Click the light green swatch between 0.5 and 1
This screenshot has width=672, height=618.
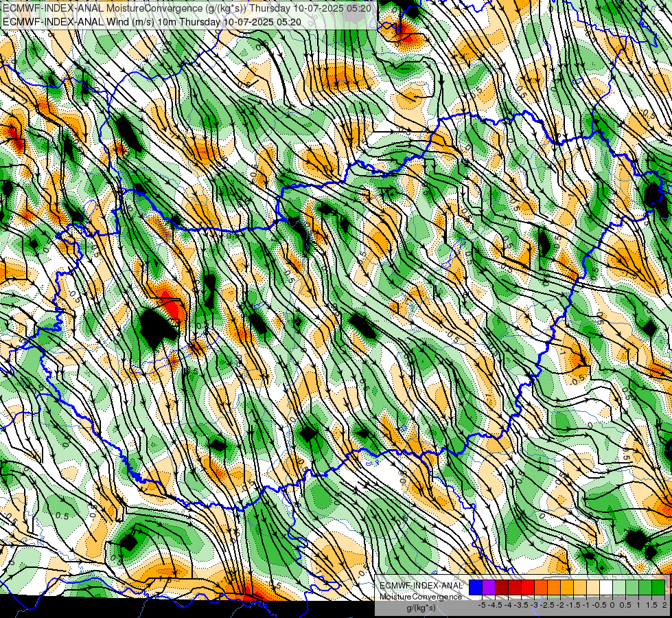632,588
